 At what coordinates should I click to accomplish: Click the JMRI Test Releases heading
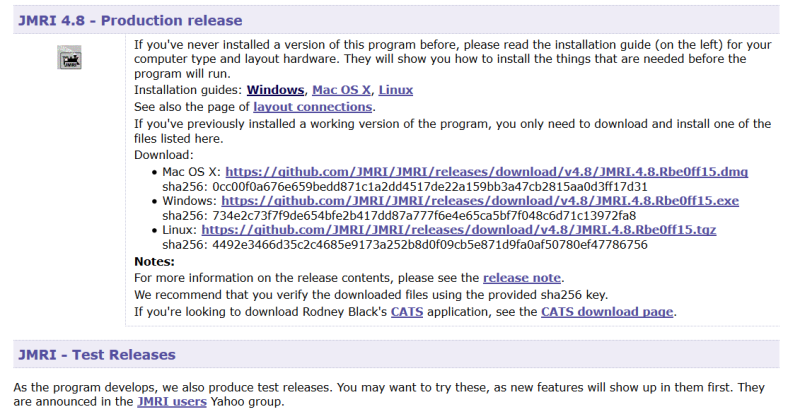click(96, 354)
